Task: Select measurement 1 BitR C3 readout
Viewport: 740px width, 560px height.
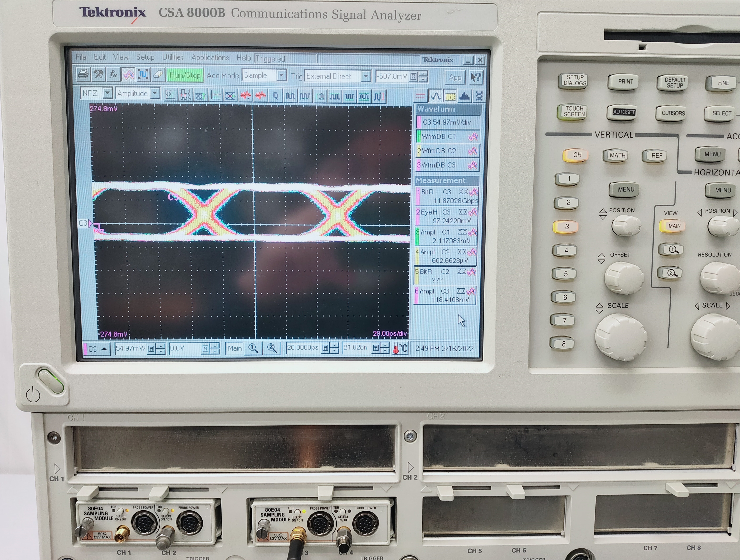Action: (x=447, y=196)
